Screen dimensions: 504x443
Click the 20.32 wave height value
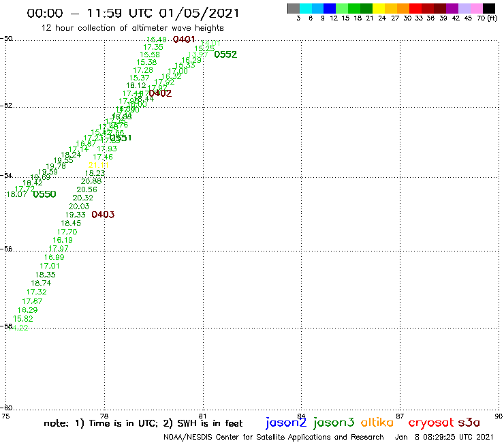[82, 198]
